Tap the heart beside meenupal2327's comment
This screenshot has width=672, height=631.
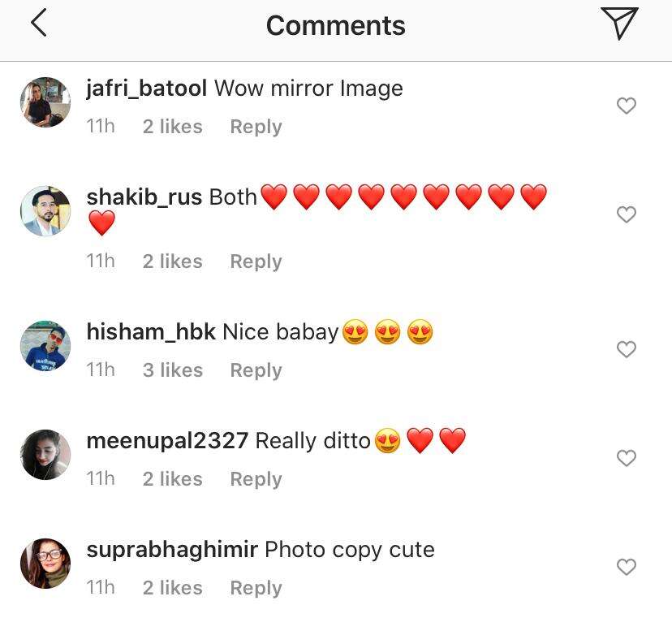pyautogui.click(x=627, y=458)
